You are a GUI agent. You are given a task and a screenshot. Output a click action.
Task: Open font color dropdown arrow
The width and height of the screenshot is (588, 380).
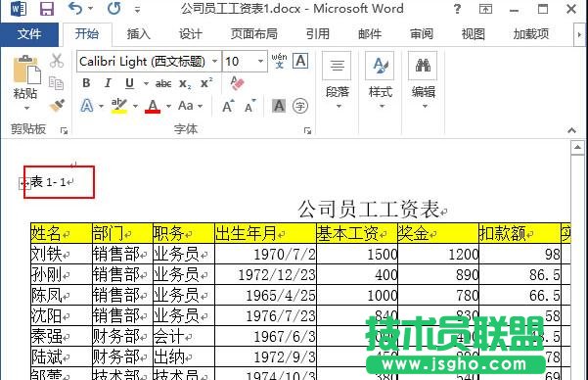pyautogui.click(x=168, y=107)
